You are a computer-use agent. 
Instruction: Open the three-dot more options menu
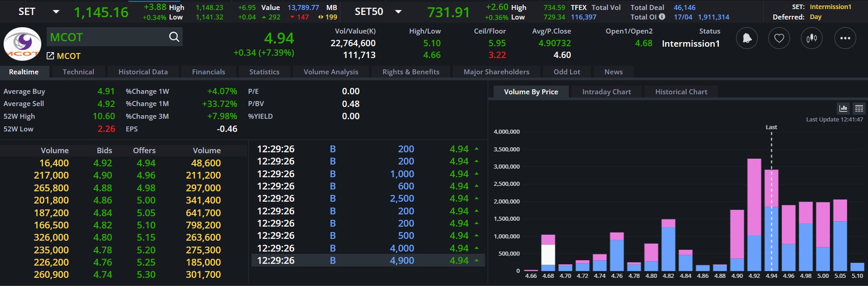[x=845, y=38]
